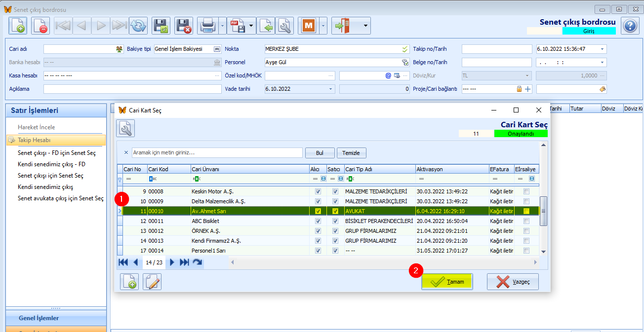
Task: Clear the search box with the small x
Action: coord(126,152)
